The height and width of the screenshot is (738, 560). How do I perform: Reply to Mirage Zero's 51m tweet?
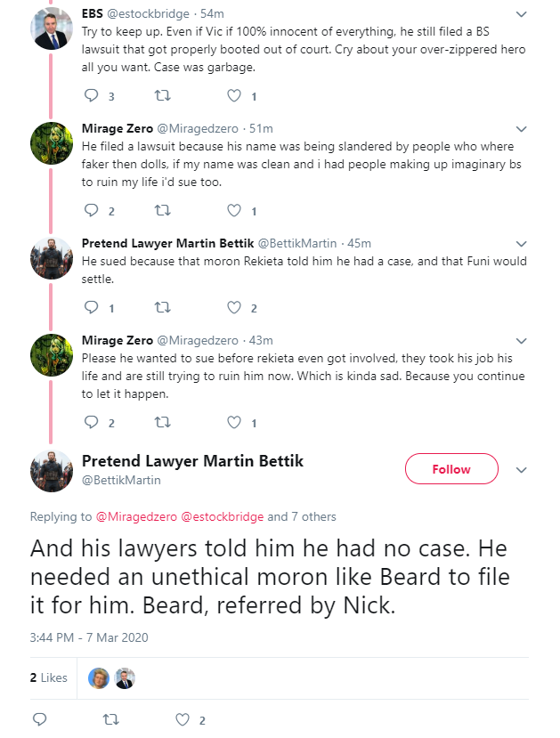point(91,210)
